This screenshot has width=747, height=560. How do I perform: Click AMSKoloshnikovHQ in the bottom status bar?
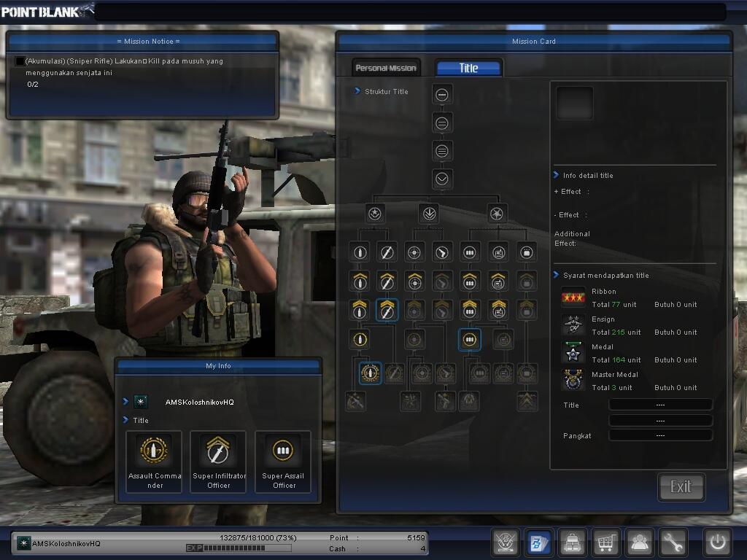pos(66,543)
